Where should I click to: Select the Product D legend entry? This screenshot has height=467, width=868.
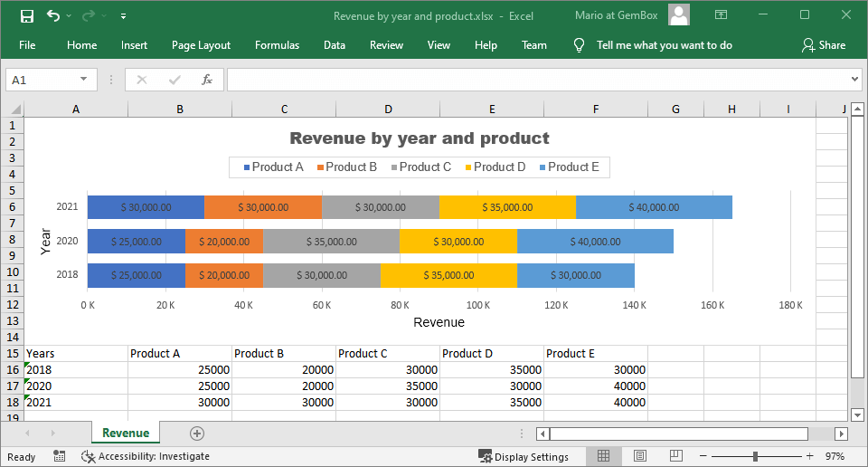pos(495,167)
